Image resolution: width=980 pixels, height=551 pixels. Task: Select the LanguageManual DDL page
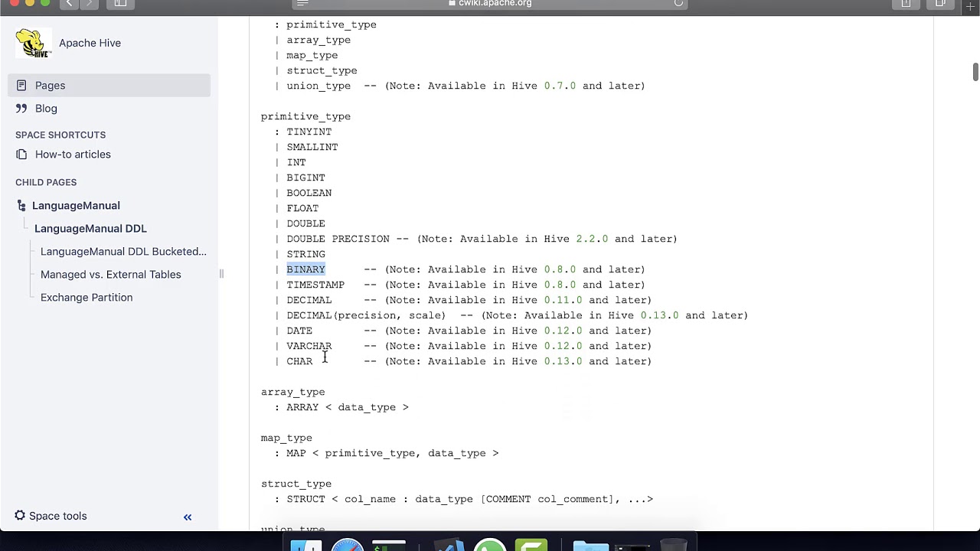click(x=90, y=228)
